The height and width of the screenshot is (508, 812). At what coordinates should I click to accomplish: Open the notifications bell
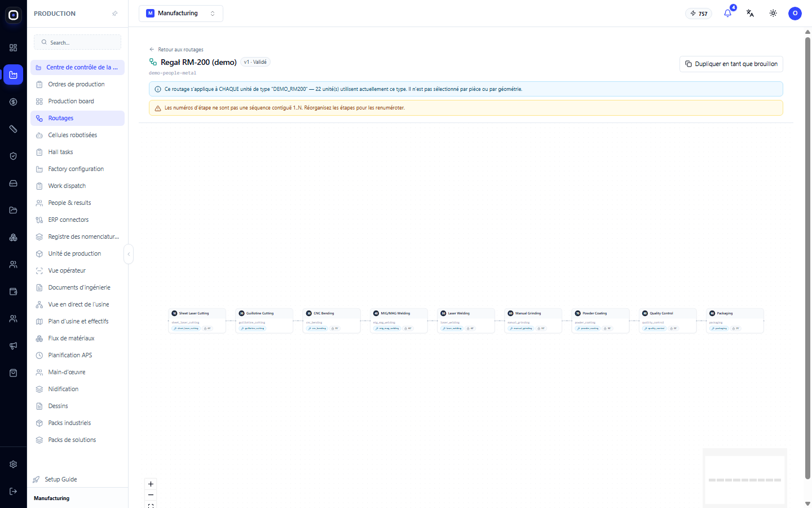point(727,14)
